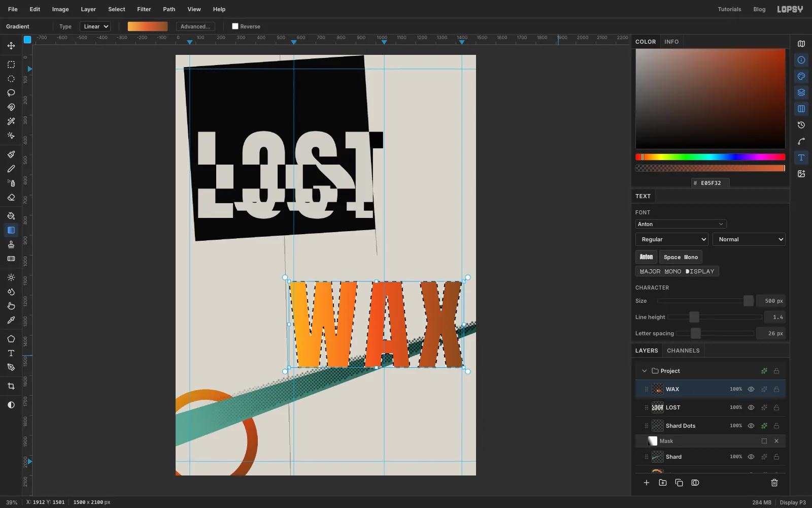
Task: Toggle the Reverse gradient checkbox
Action: pyautogui.click(x=235, y=26)
